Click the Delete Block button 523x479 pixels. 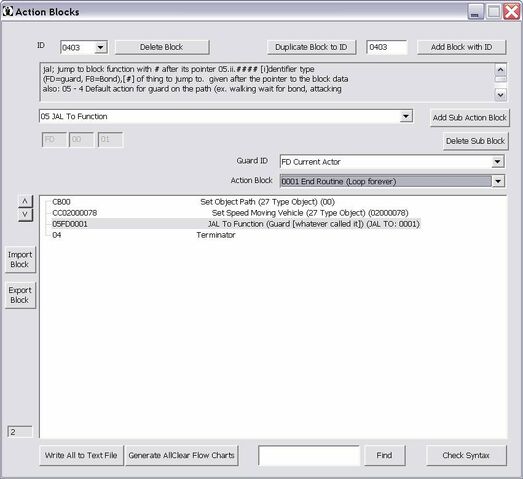click(x=162, y=47)
